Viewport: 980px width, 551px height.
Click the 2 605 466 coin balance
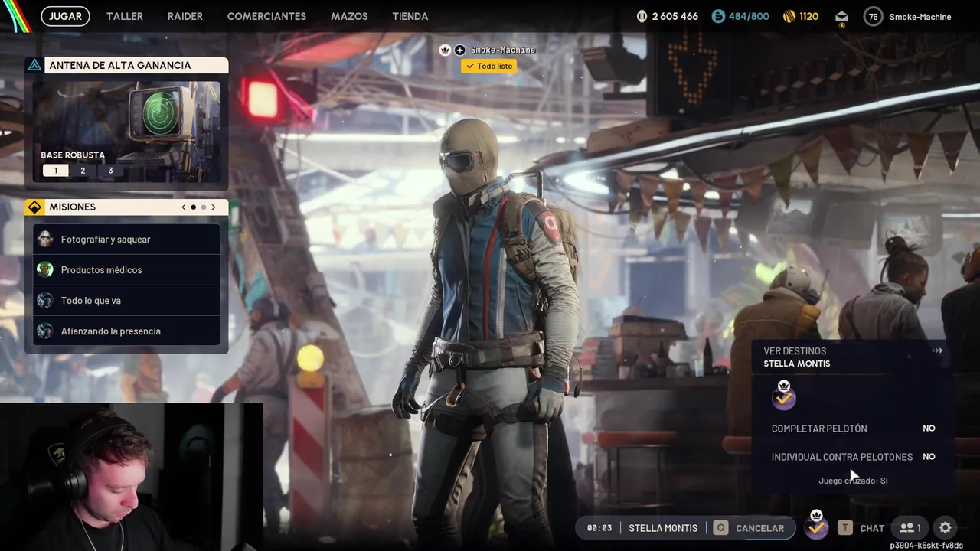[x=675, y=16]
